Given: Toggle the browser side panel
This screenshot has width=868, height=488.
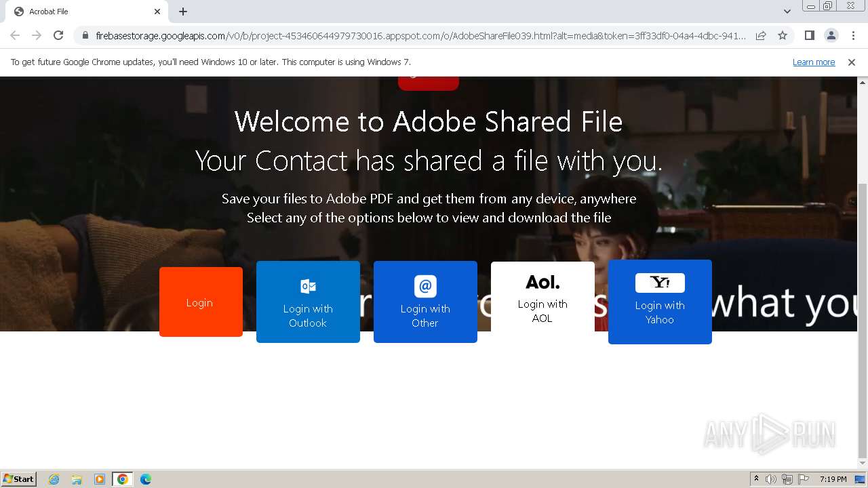Looking at the screenshot, I should pyautogui.click(x=809, y=35).
